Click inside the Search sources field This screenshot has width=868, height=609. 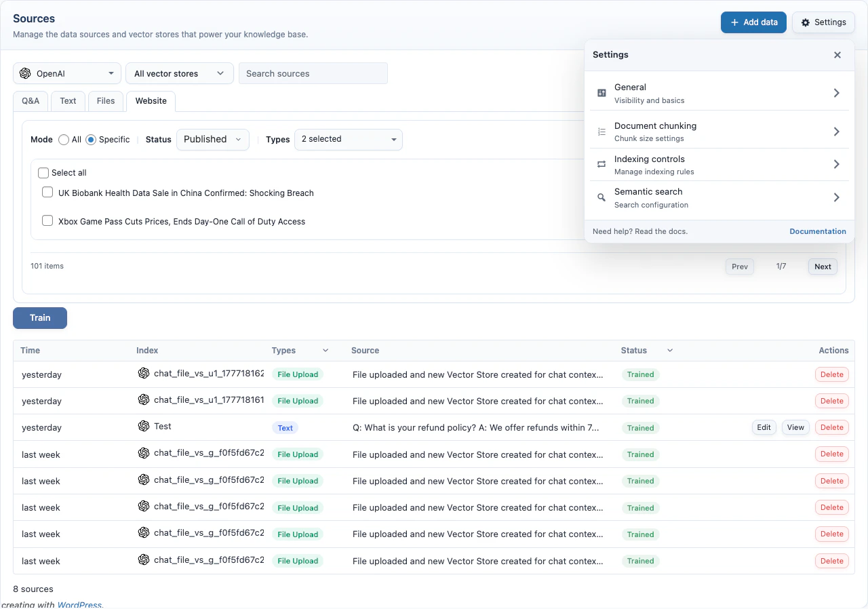[x=313, y=73]
